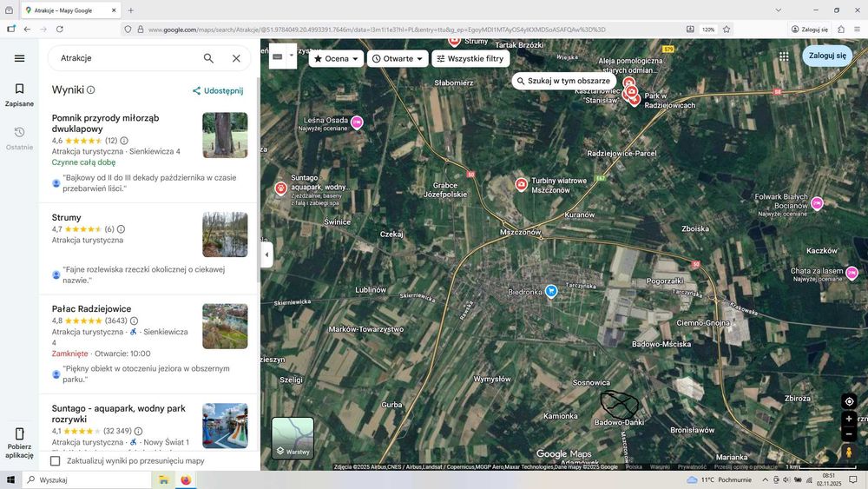
Task: Expand the keyboard input tools dropdown arrow
Action: pos(291,56)
